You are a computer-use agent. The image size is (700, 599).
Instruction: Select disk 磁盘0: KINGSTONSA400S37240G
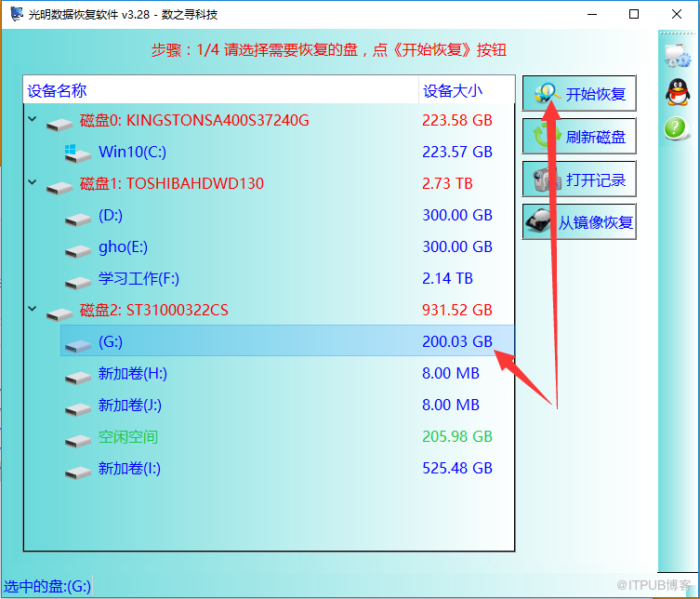click(x=194, y=120)
